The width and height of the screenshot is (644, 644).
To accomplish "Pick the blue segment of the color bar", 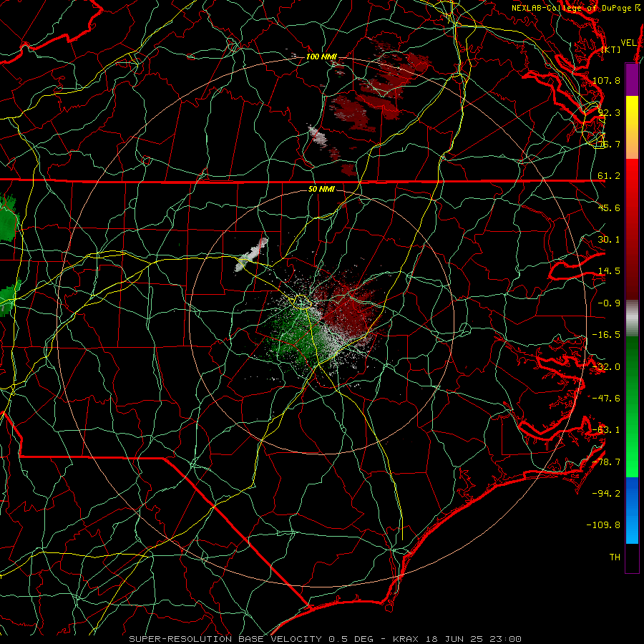I will pos(632,510).
